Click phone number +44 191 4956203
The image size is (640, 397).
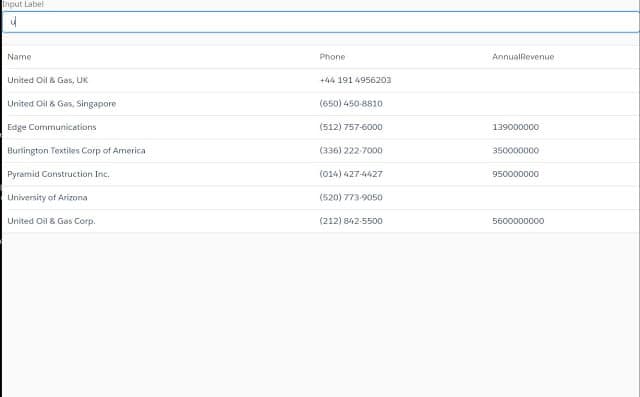(x=355, y=80)
